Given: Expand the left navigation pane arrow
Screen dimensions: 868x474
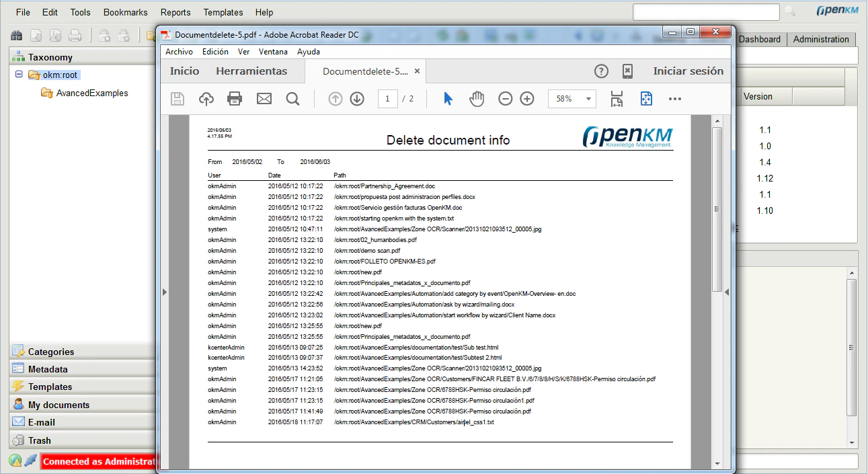Looking at the screenshot, I should coord(165,292).
